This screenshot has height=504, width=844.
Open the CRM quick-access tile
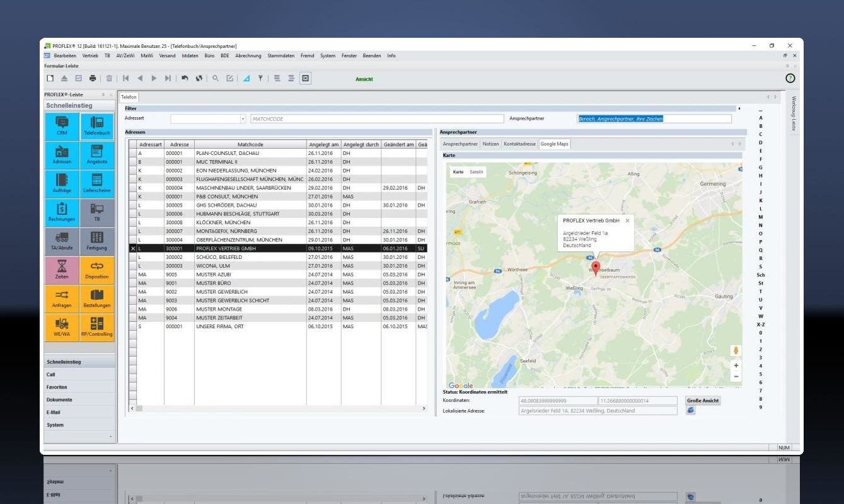(x=62, y=126)
